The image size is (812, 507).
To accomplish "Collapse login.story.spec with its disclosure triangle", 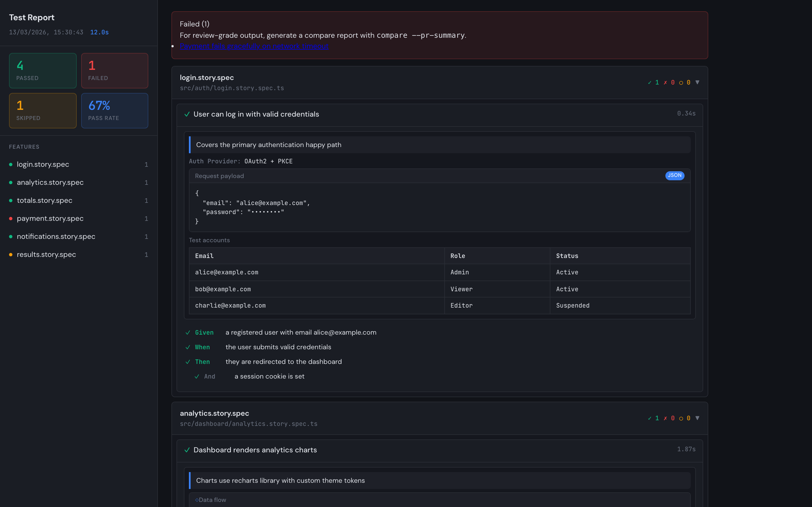I will point(697,82).
